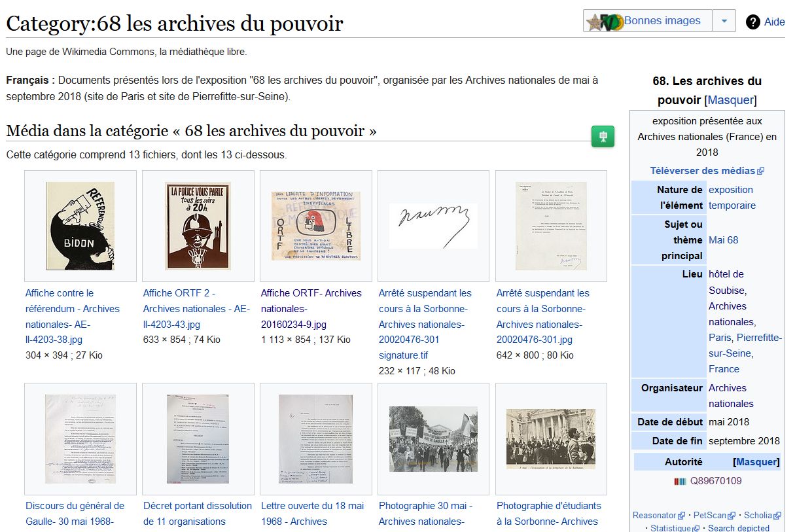Click the '642 × 800 ; 80 Kio' text

(535, 355)
